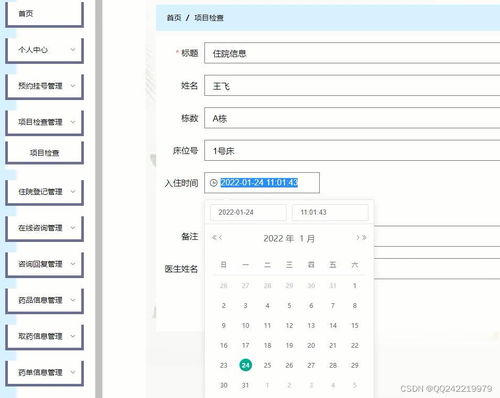500x398 pixels.
Task: Select January 22 in calendar
Action: coord(355,345)
